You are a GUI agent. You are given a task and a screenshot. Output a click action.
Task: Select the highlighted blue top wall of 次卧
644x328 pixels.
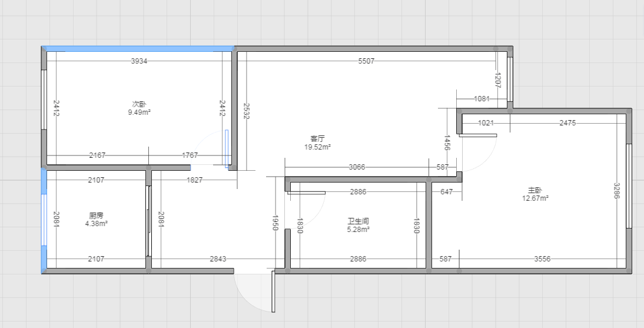139,49
